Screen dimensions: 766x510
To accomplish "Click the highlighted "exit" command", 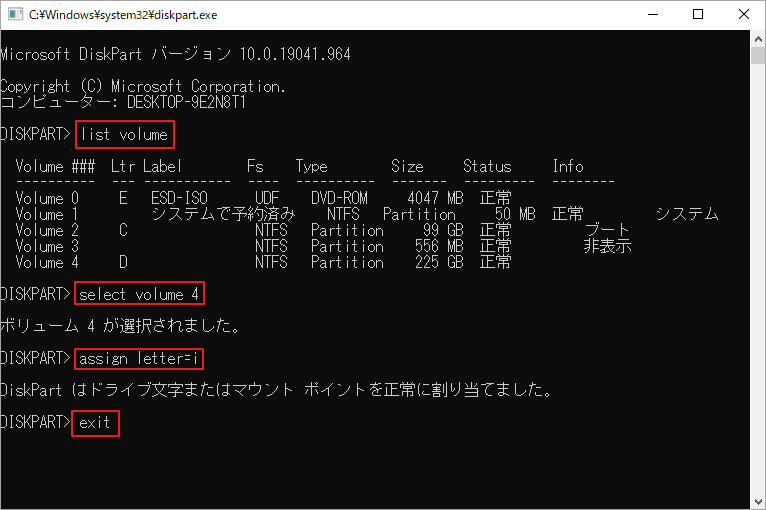I will pyautogui.click(x=96, y=423).
